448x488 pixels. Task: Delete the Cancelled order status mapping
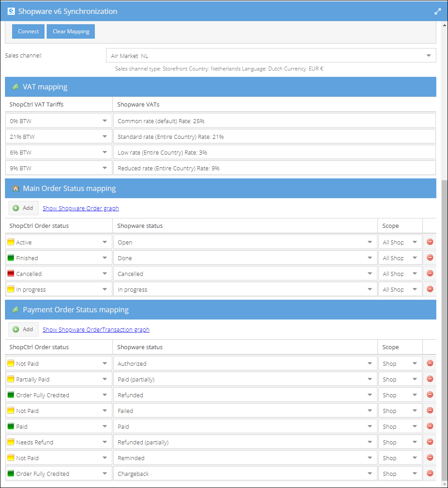coord(430,273)
